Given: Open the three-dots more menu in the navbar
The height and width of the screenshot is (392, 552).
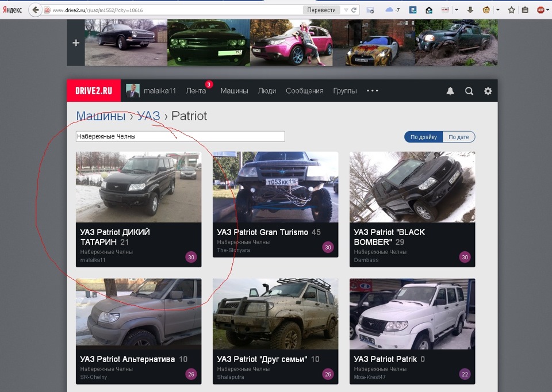Looking at the screenshot, I should point(372,91).
